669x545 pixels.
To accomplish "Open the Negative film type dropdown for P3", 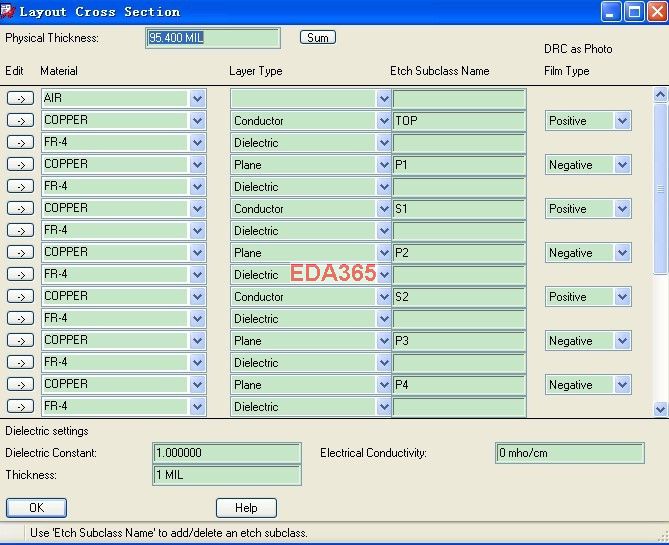I will click(622, 341).
